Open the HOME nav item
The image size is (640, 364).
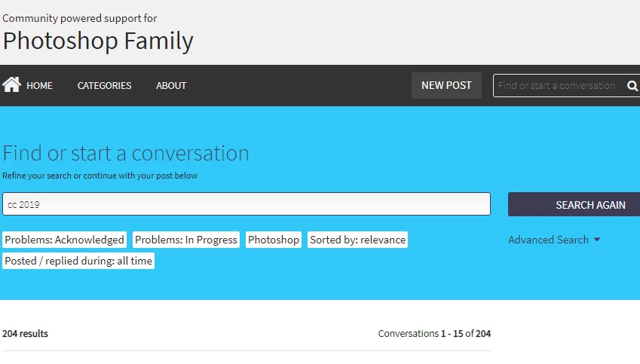pyautogui.click(x=40, y=86)
